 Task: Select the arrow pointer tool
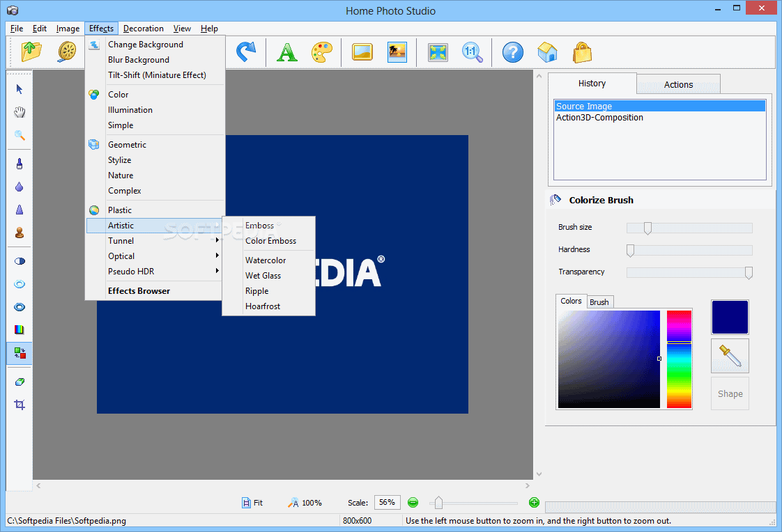coord(20,89)
